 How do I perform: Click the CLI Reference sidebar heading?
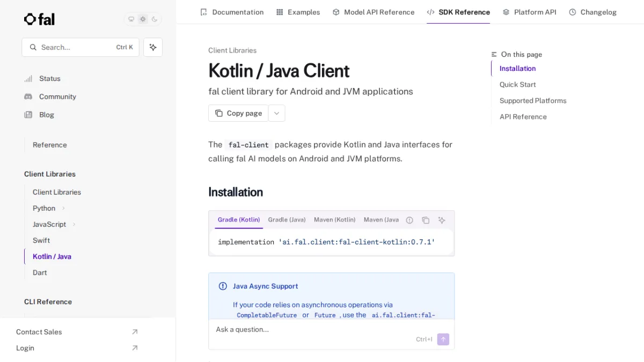(x=48, y=302)
